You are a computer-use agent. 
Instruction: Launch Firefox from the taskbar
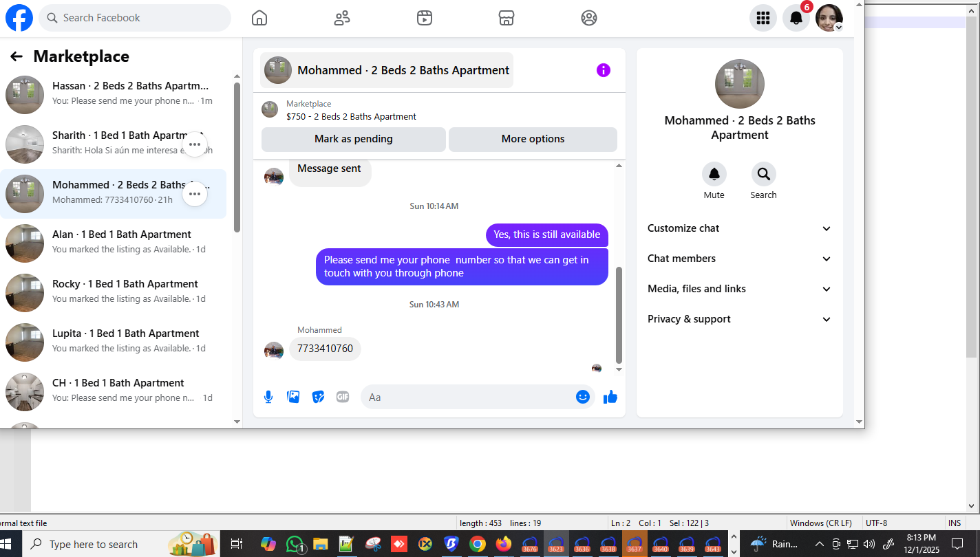504,545
